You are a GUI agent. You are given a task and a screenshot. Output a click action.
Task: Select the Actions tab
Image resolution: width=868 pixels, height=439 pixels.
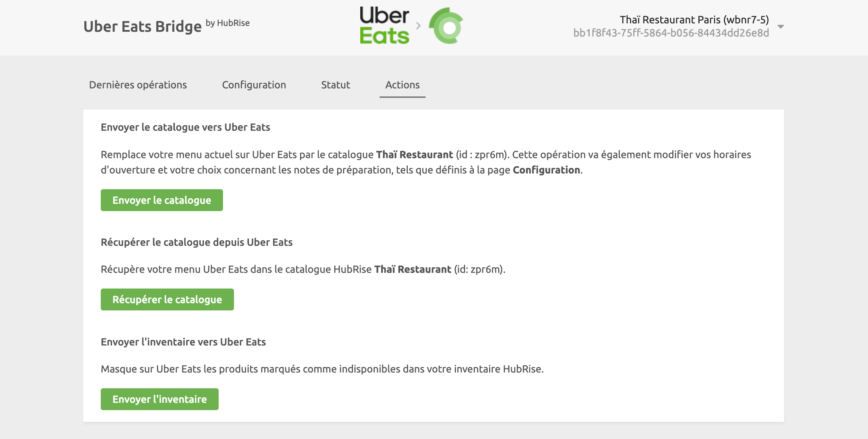point(402,85)
